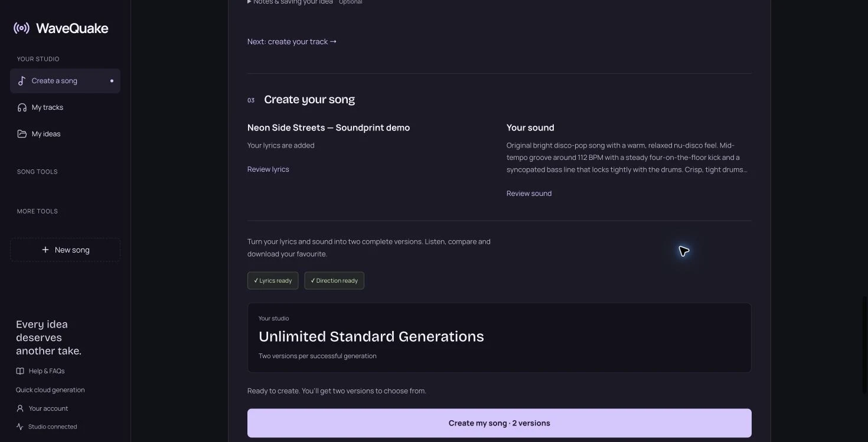The height and width of the screenshot is (442, 868).
Task: Open My ideas in the sidebar
Action: (65, 134)
